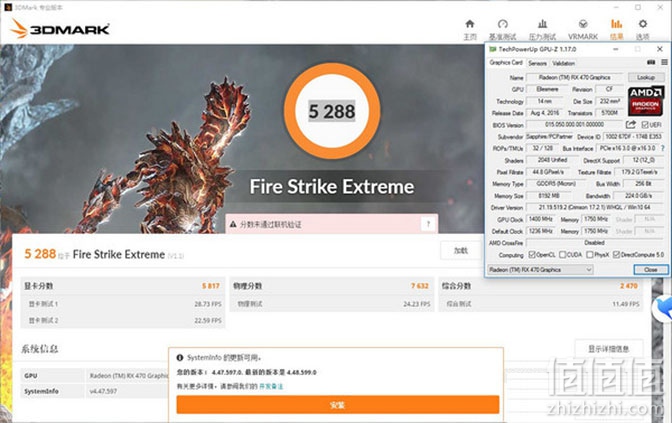The width and height of the screenshot is (672, 423).
Task: Click 3DMark title bar app icon
Action: click(x=7, y=7)
